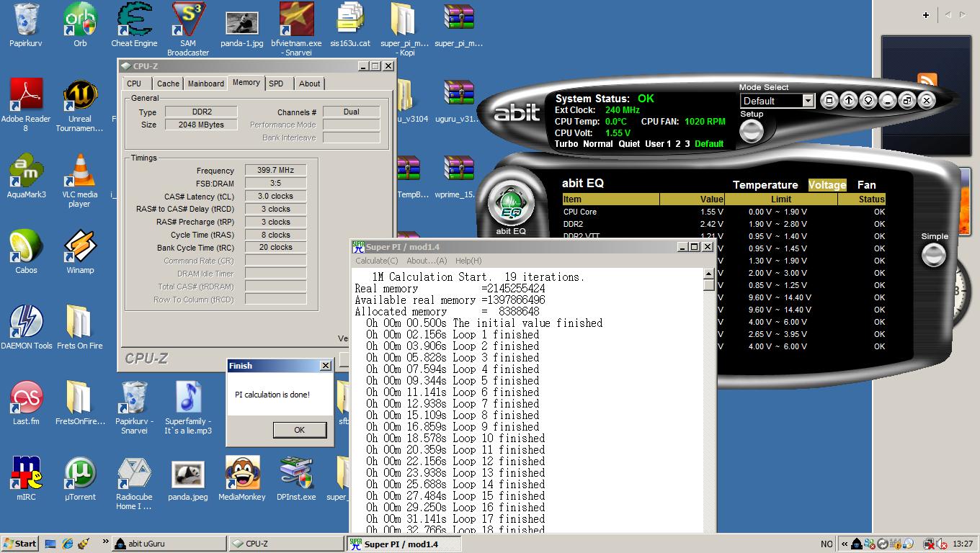
Task: Open the Papirkurv recycle bin
Action: (26, 25)
